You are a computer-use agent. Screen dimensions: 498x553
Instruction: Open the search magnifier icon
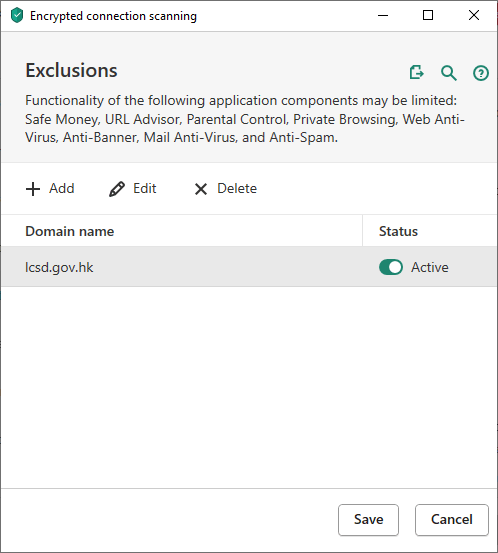449,73
